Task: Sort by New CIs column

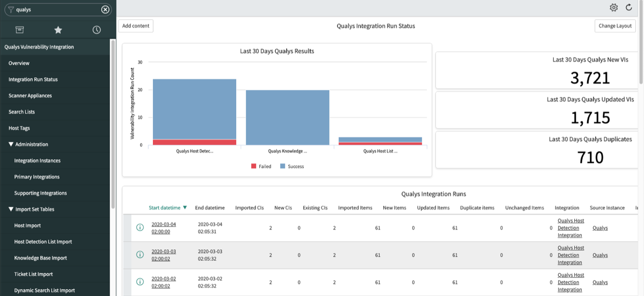Action: (x=283, y=208)
